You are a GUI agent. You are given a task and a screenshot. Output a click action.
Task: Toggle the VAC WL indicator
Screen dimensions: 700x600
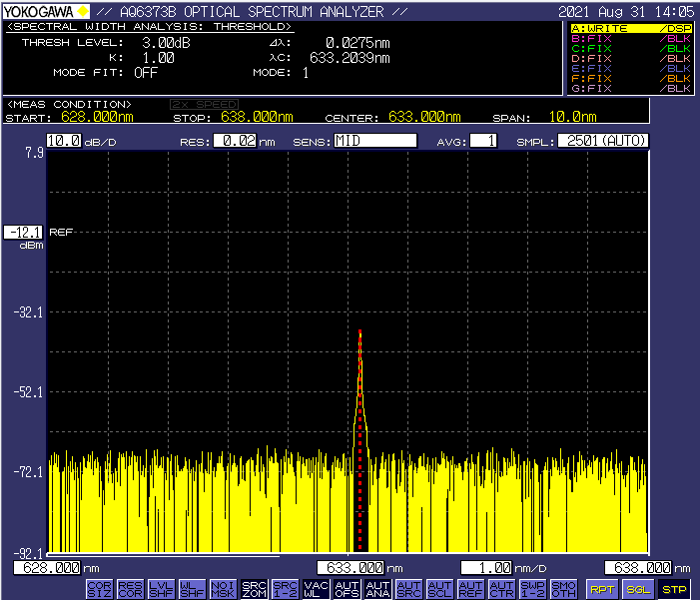(316, 589)
